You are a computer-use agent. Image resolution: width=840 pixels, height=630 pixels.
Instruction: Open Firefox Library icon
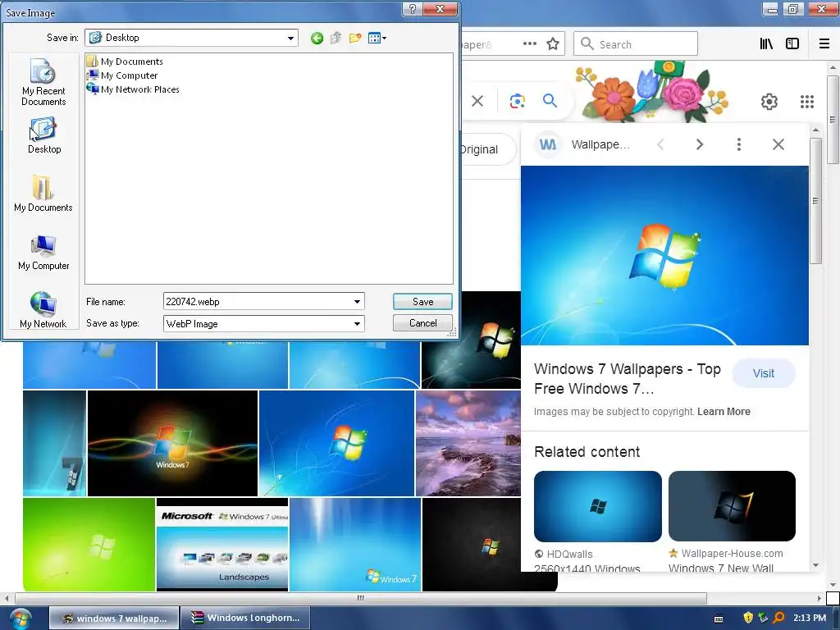point(766,44)
